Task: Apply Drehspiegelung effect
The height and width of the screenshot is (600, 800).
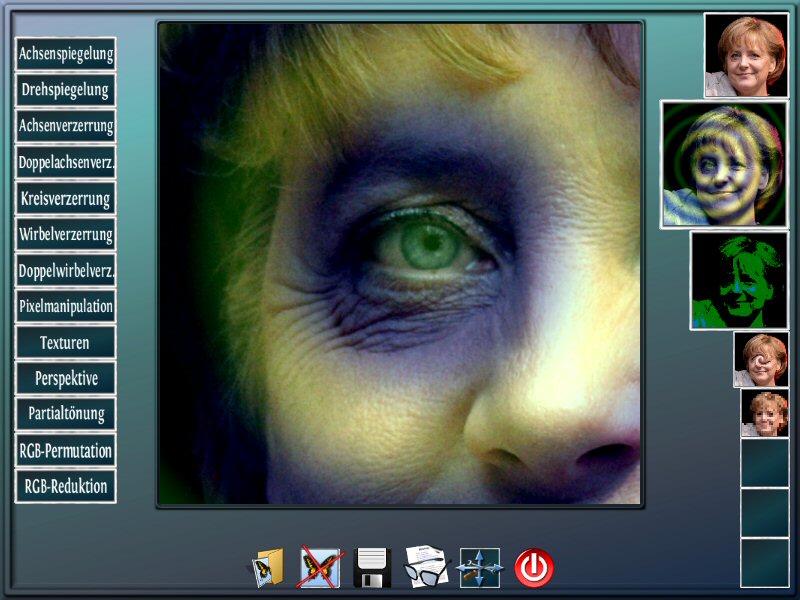Action: tap(66, 90)
